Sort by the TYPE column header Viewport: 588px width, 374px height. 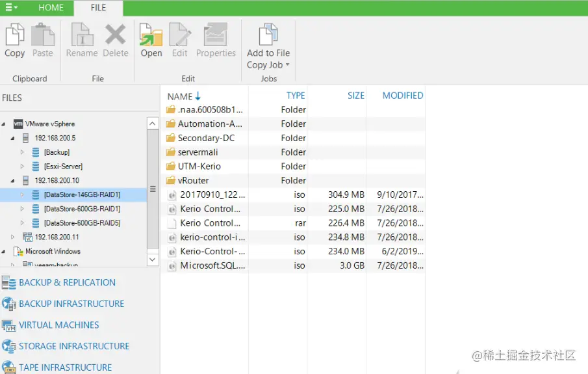coord(296,96)
